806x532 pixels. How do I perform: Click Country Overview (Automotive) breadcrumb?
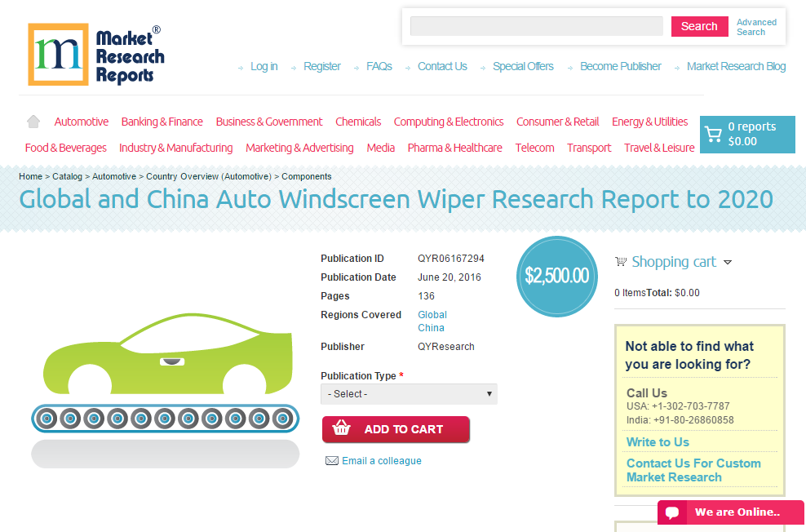click(209, 176)
